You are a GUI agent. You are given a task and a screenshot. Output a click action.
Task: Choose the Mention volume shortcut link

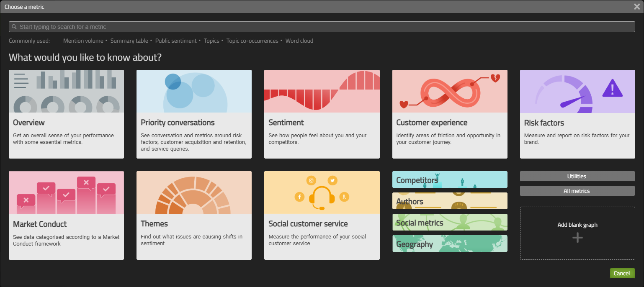coord(83,41)
